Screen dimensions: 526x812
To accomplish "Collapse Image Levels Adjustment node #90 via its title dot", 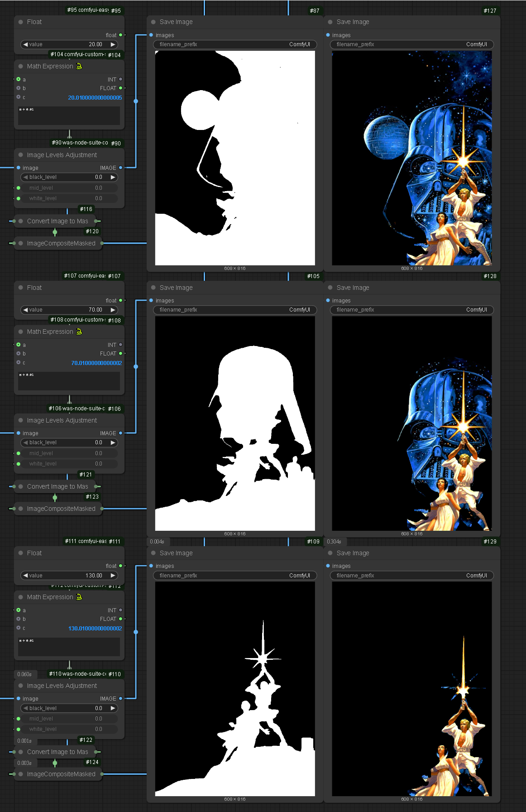I will 21,155.
